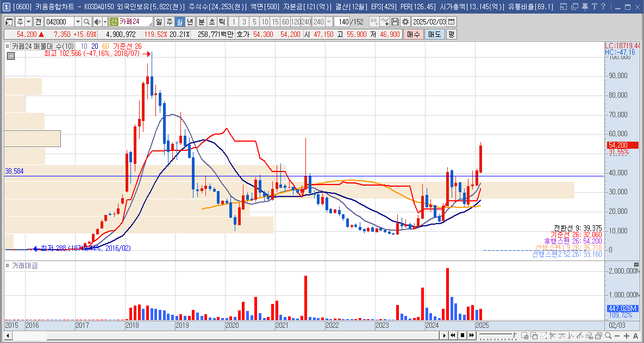Click the candle count field showing 140
644x343 pixels.
pyautogui.click(x=342, y=22)
